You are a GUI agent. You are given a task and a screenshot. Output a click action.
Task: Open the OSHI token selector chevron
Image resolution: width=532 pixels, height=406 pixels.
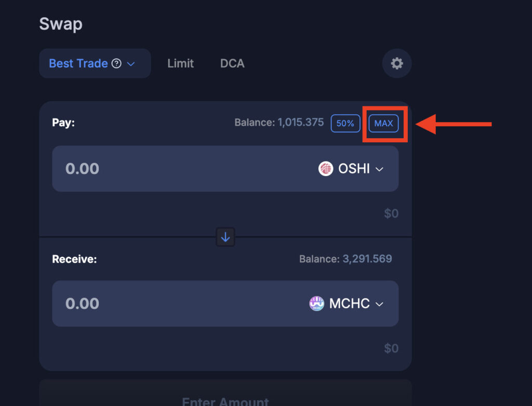(x=379, y=169)
